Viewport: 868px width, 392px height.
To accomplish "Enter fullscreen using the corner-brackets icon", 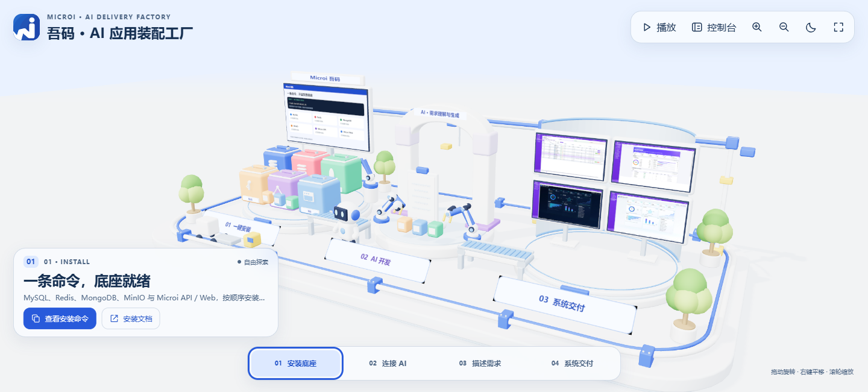I will tap(838, 27).
